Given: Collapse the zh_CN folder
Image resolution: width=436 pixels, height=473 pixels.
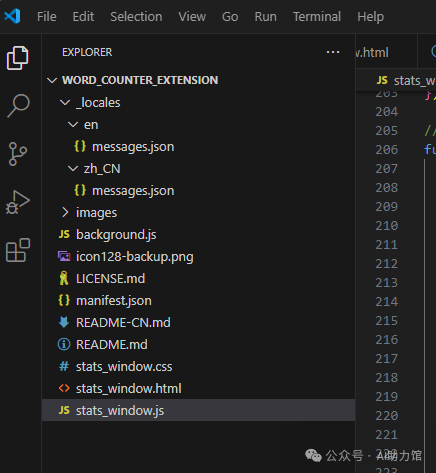Looking at the screenshot, I should tap(73, 168).
